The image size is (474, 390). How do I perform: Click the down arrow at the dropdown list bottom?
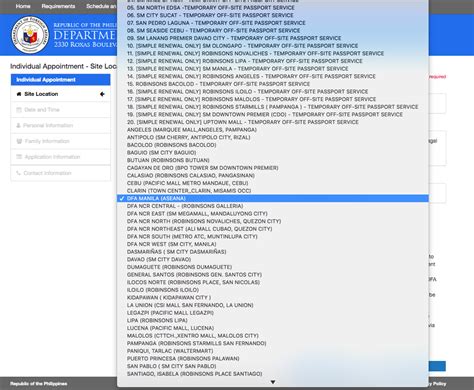coord(273,382)
